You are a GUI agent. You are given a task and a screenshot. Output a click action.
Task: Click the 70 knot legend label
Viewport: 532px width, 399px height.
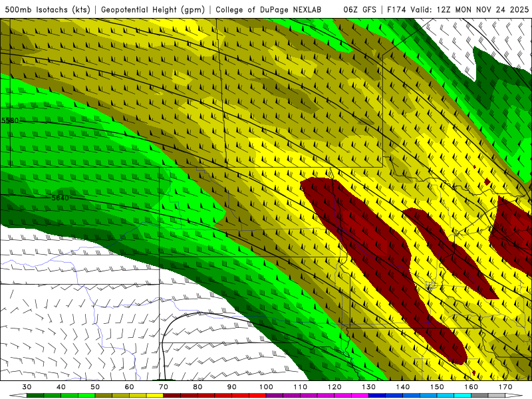click(x=164, y=387)
